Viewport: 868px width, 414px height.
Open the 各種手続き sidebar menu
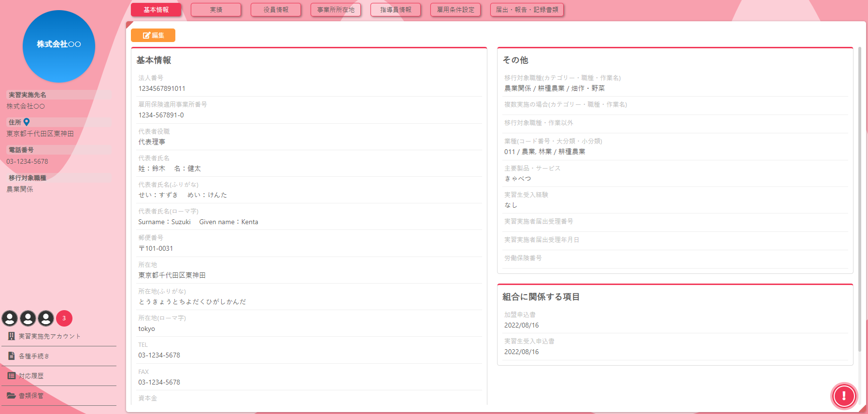click(34, 356)
